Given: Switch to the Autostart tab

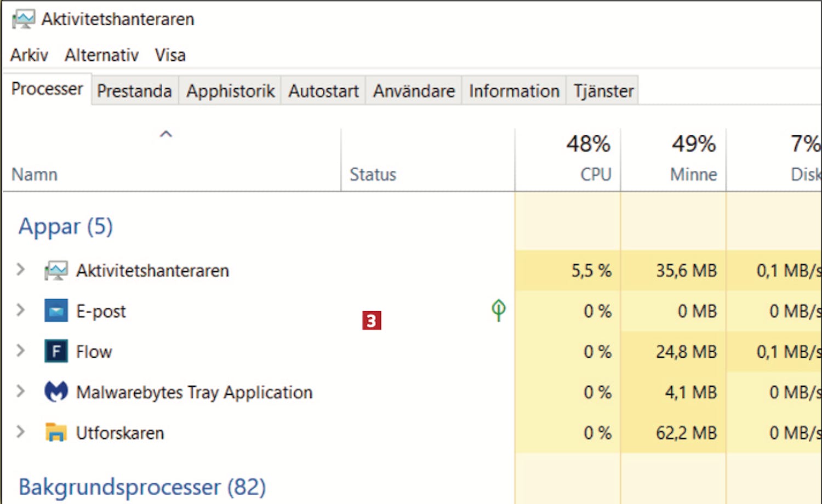Looking at the screenshot, I should click(323, 91).
